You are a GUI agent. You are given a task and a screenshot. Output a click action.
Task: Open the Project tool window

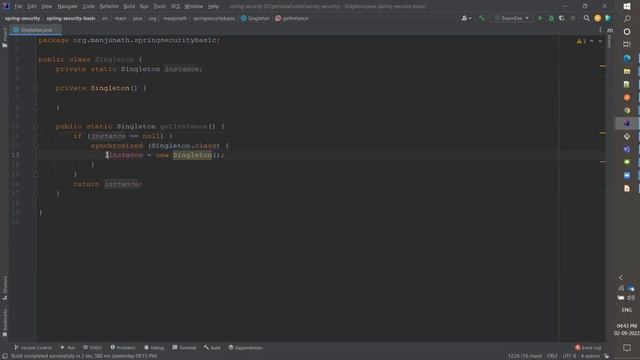pyautogui.click(x=5, y=38)
